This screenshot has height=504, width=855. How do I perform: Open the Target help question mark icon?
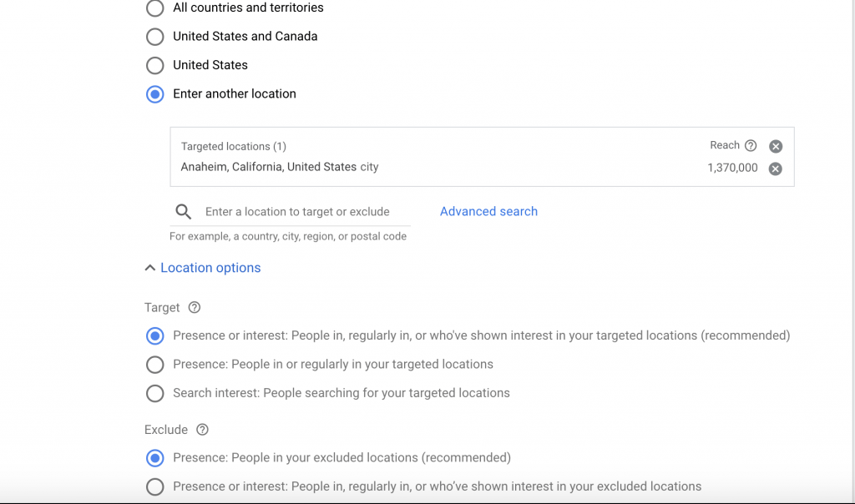click(x=194, y=307)
